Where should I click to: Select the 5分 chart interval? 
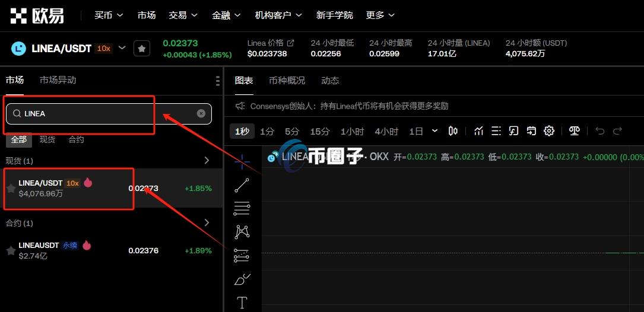coord(292,131)
